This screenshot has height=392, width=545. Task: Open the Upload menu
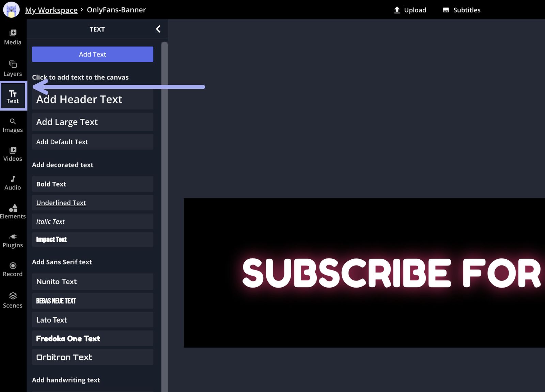(x=410, y=10)
